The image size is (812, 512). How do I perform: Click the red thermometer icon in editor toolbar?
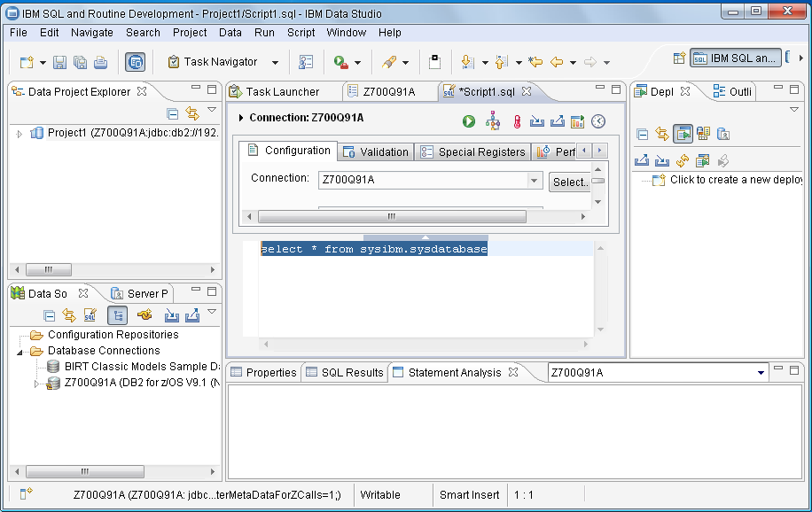pos(517,121)
